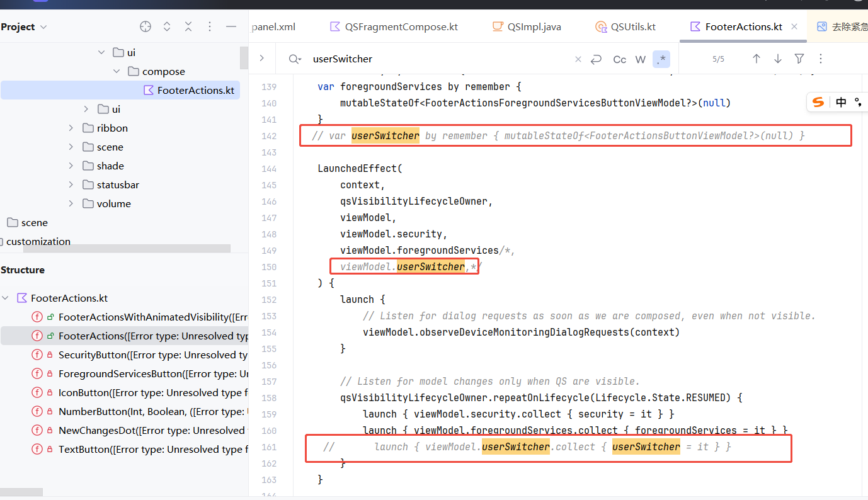Close the FooterActions.kt tab
The width and height of the screenshot is (868, 500).
point(794,26)
